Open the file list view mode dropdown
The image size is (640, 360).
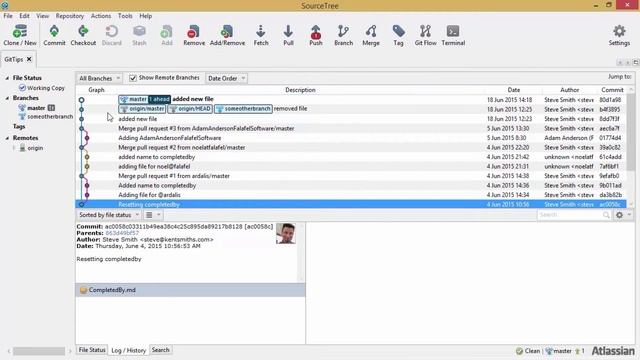(153, 215)
